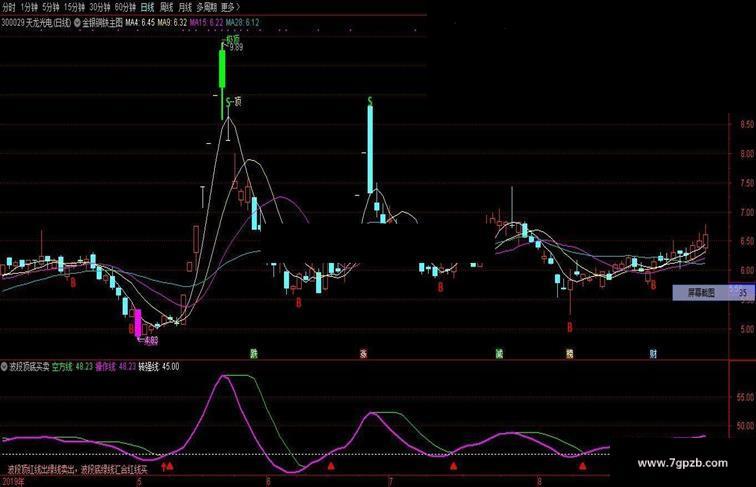The height and width of the screenshot is (487, 756).
Task: Click the magenta candle at the 4.83 low
Action: click(138, 323)
